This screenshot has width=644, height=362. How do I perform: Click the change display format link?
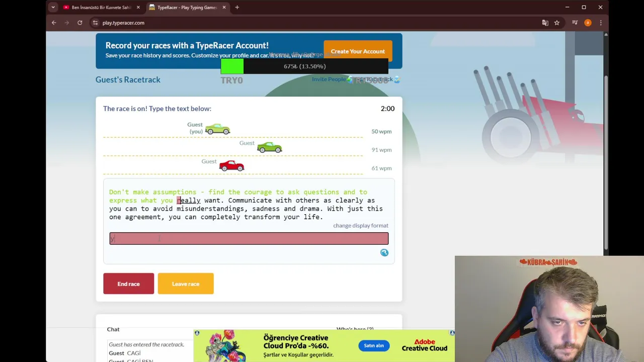pos(360,225)
